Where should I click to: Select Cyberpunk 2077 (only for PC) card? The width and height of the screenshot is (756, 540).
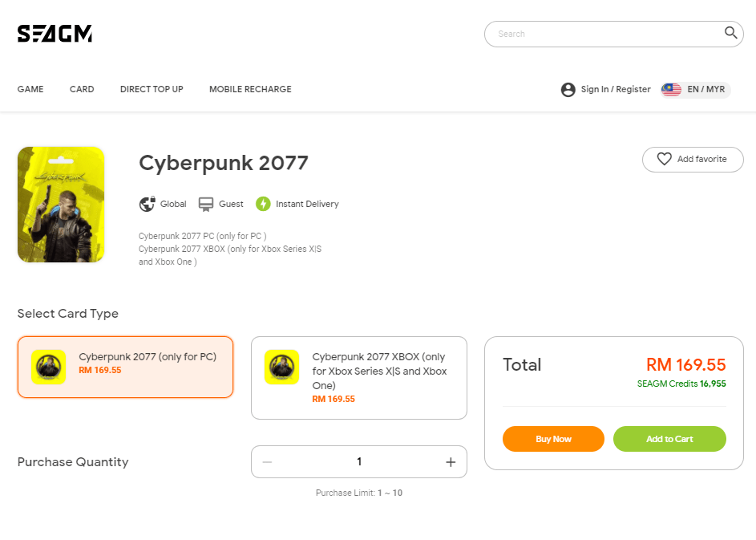pyautogui.click(x=125, y=367)
